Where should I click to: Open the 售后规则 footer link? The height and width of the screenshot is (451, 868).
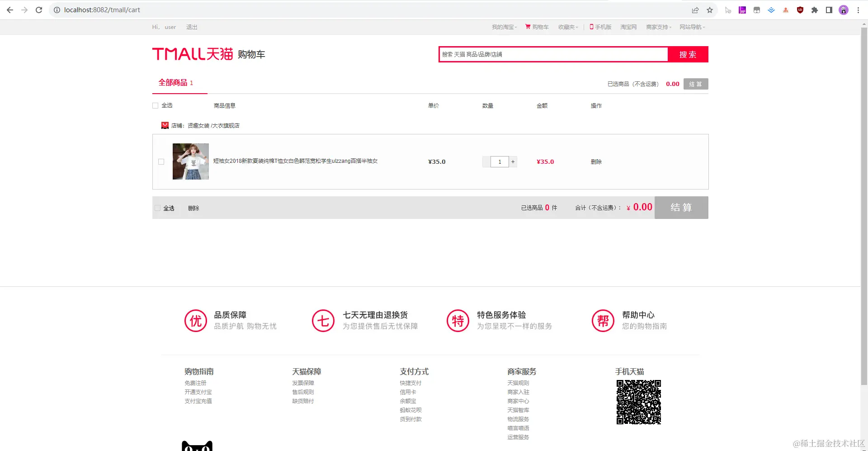pos(303,392)
